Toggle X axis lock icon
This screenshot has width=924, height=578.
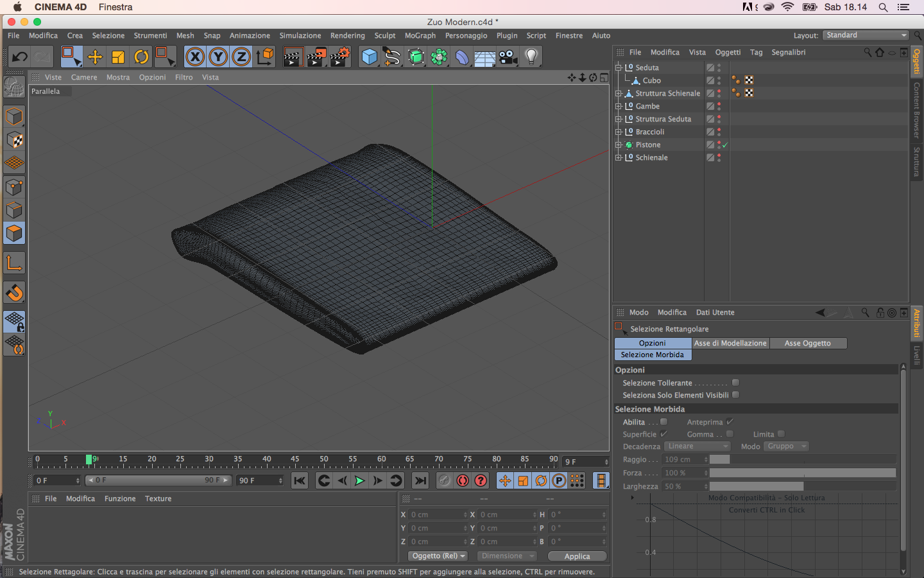tap(195, 57)
